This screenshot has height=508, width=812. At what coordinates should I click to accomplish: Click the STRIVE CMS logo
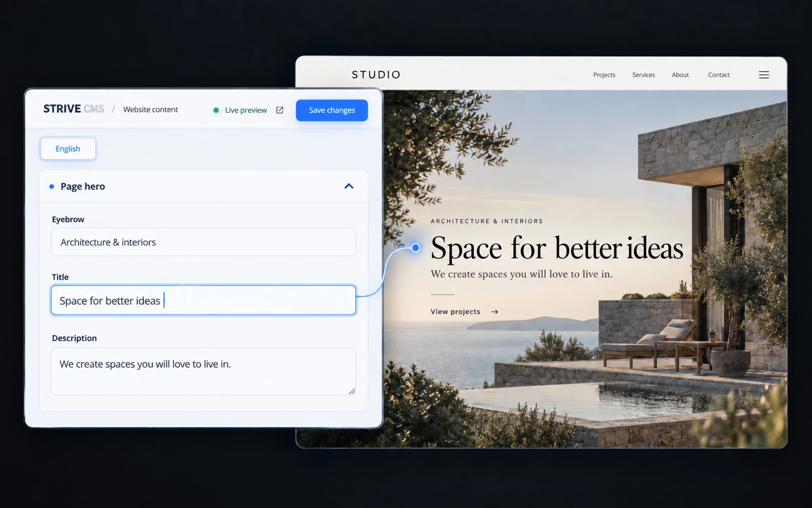pyautogui.click(x=74, y=109)
